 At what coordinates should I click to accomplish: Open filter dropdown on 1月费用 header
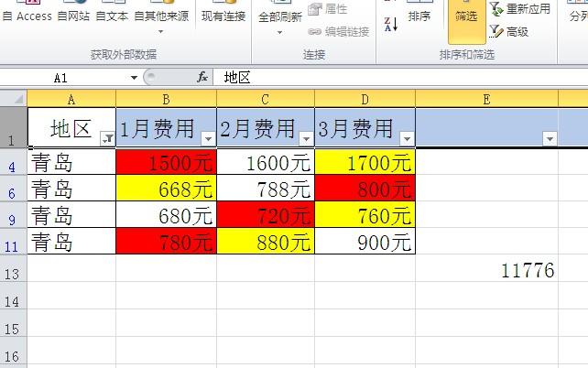point(209,139)
